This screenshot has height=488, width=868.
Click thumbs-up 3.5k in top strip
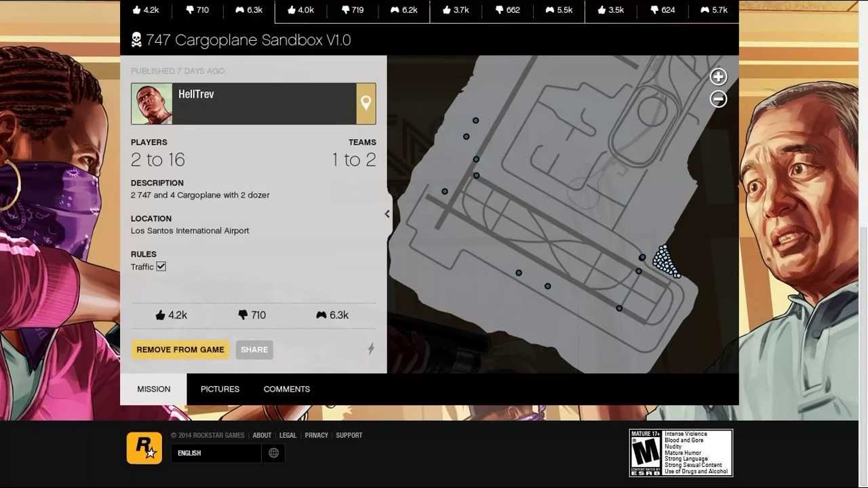[610, 10]
